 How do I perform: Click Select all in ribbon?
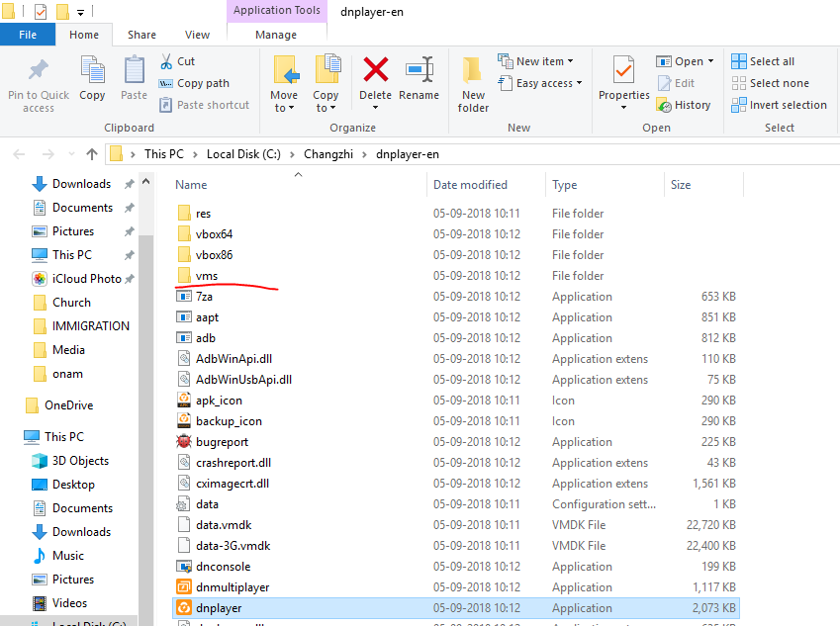763,61
